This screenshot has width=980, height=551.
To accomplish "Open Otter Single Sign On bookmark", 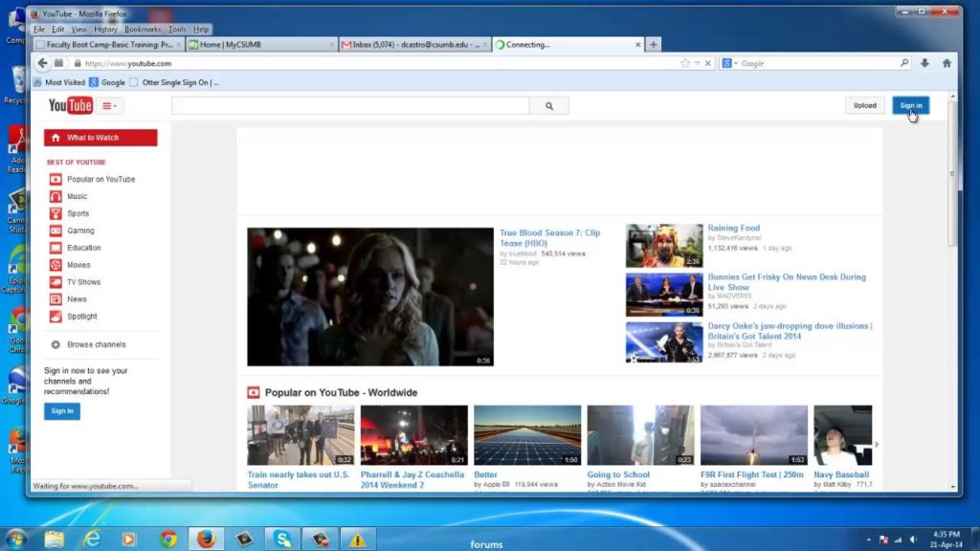I will [x=174, y=82].
